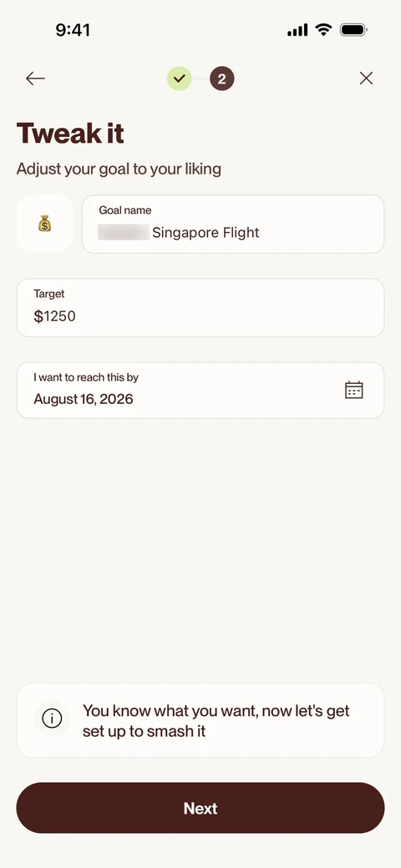
Task: Tap the completed step one checkmark
Action: tap(179, 78)
